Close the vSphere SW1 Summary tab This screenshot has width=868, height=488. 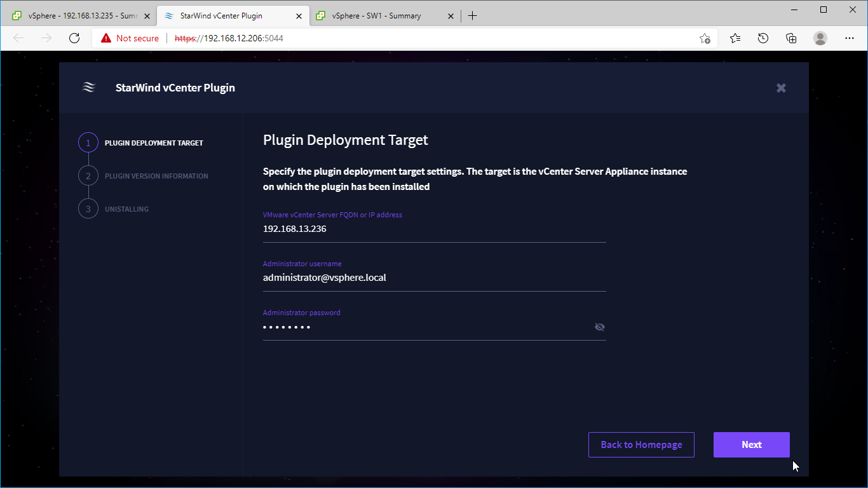click(451, 16)
